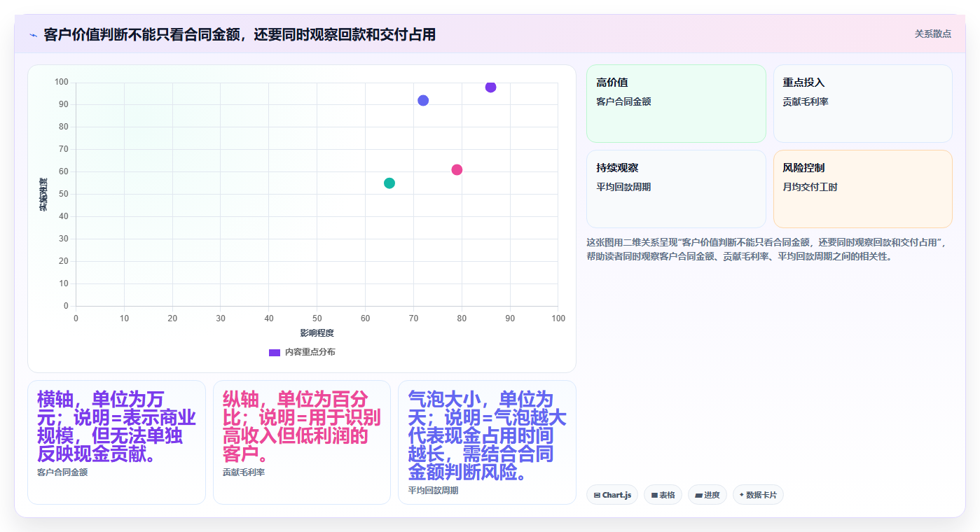
Task: Click the 平均回款周期 label under 气泡大小 text
Action: point(433,491)
